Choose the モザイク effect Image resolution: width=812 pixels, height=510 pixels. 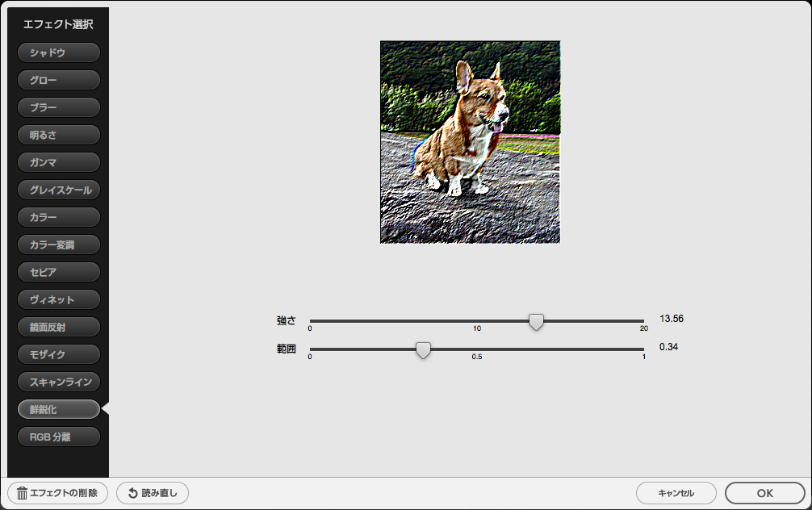[58, 355]
